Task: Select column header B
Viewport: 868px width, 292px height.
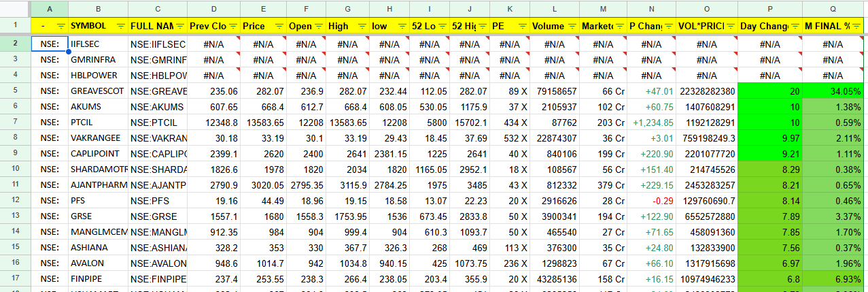Action: 98,8
